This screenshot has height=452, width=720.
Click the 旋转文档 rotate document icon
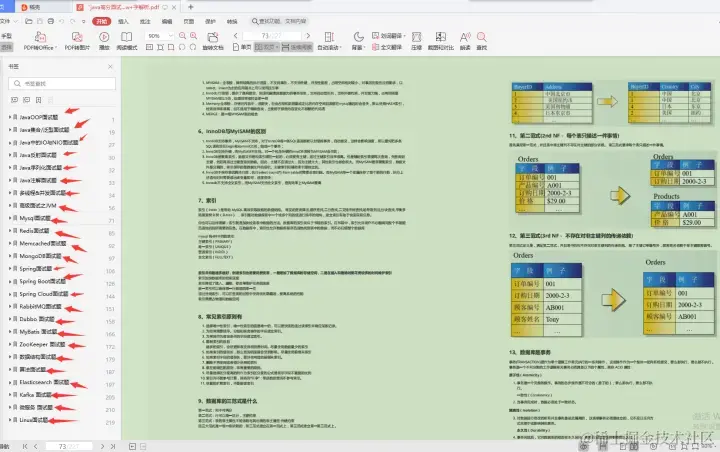[213, 37]
